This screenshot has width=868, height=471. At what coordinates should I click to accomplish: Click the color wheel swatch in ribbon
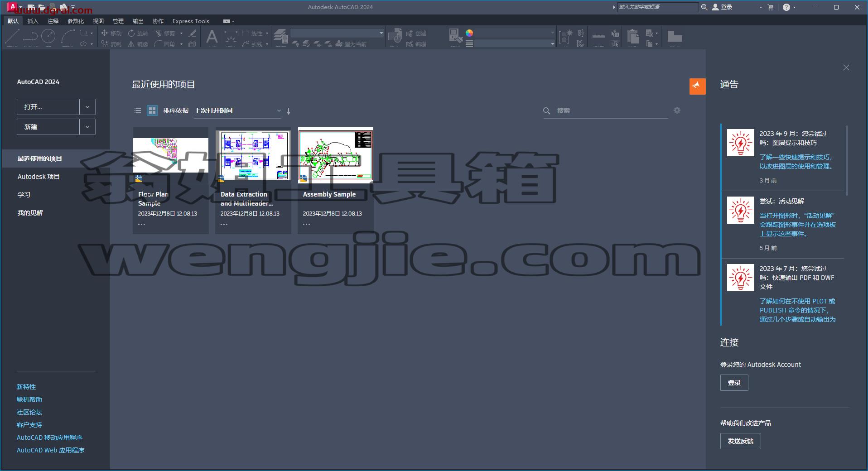click(469, 33)
